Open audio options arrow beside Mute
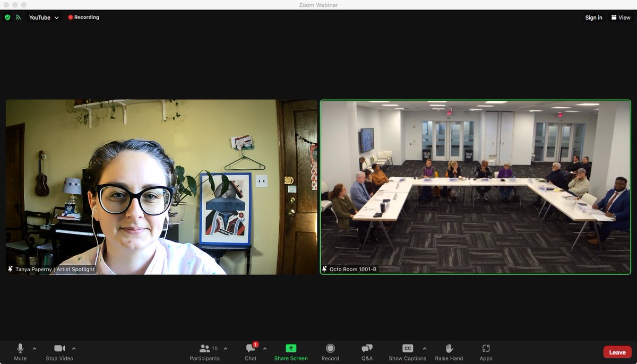Screen dimensions: 637x364 tap(35, 349)
